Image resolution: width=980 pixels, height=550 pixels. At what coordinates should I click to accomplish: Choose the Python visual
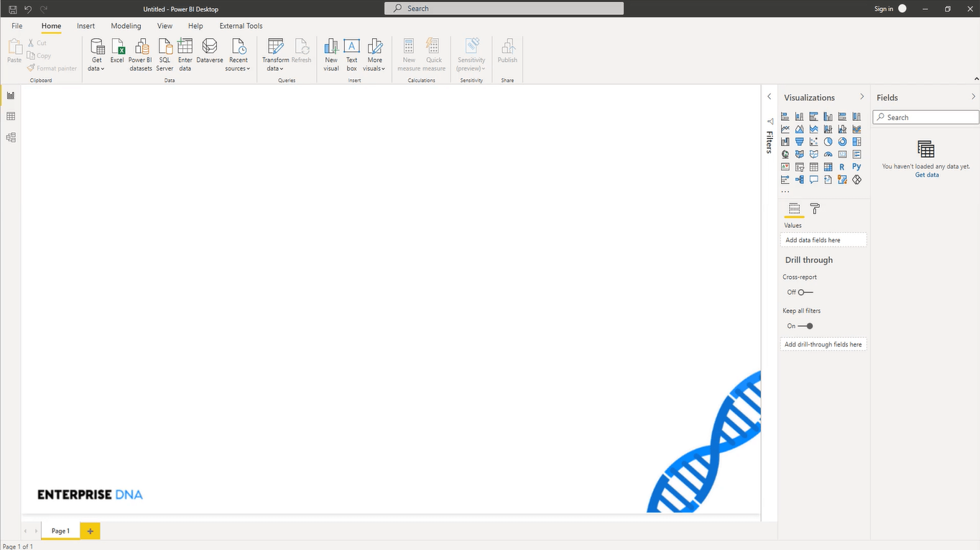pyautogui.click(x=856, y=167)
